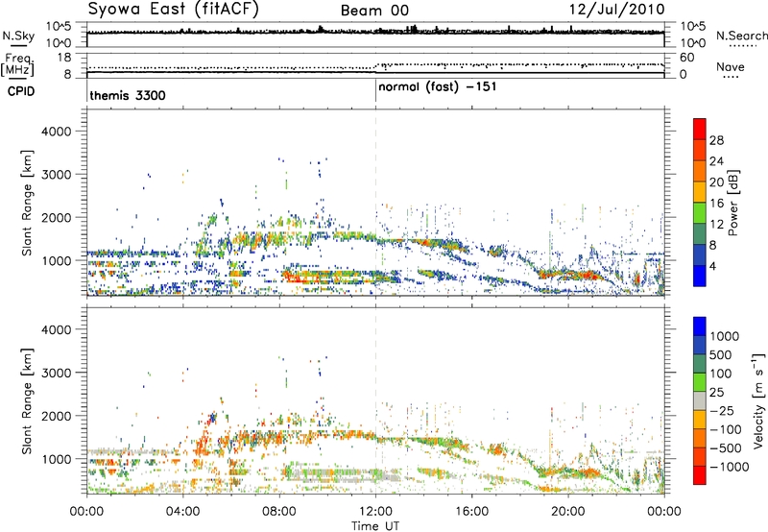Image resolution: width=768 pixels, height=532 pixels.
Task: Click the '1000' tick on Velocity color bar
Action: [x=725, y=336]
